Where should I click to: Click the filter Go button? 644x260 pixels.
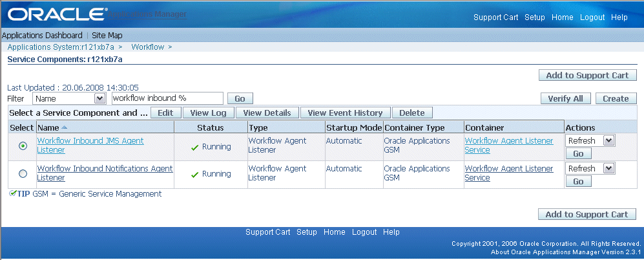[x=240, y=99]
